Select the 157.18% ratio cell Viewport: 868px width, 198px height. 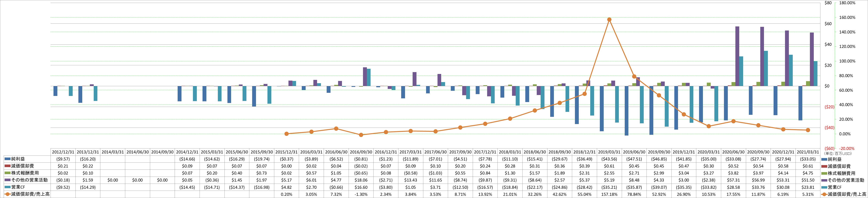pos(609,194)
